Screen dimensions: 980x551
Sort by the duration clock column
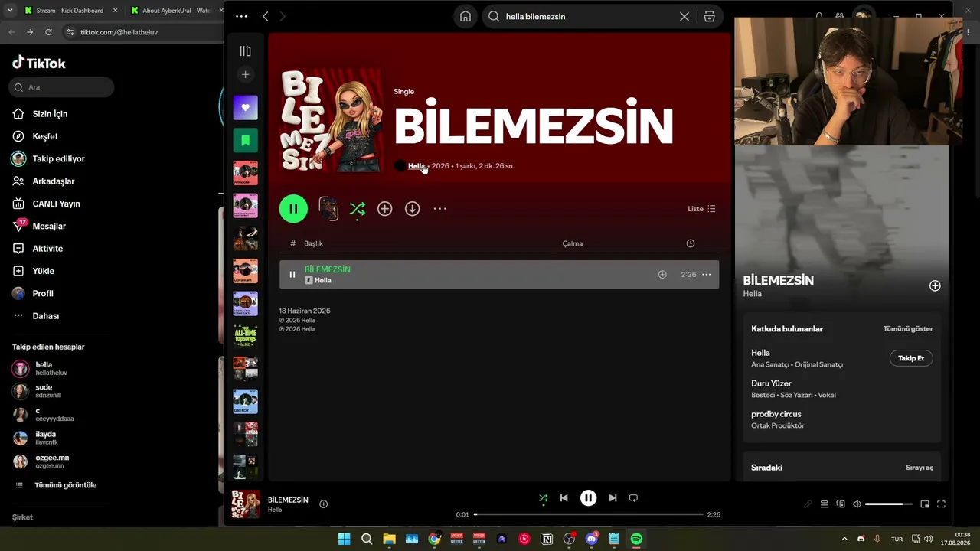[x=691, y=243]
